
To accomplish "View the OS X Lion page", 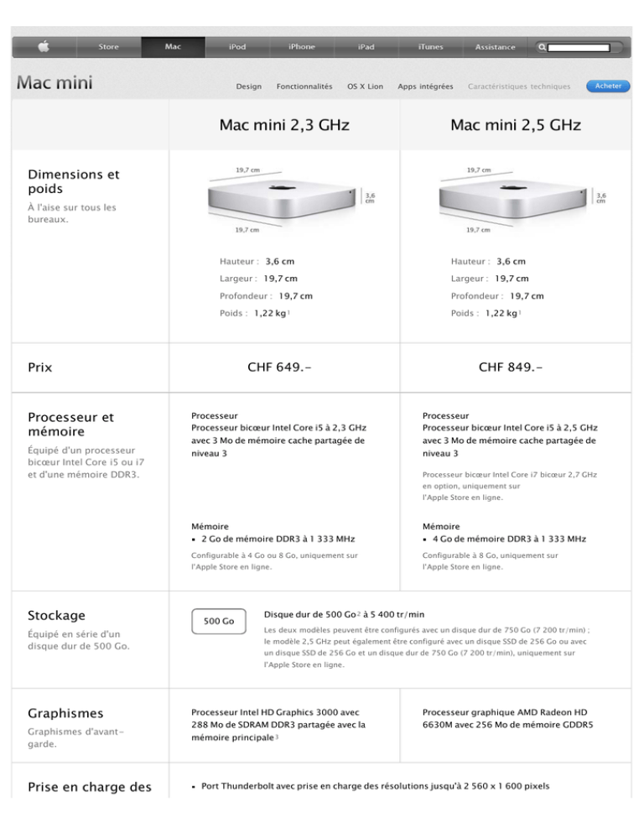I will (x=365, y=86).
